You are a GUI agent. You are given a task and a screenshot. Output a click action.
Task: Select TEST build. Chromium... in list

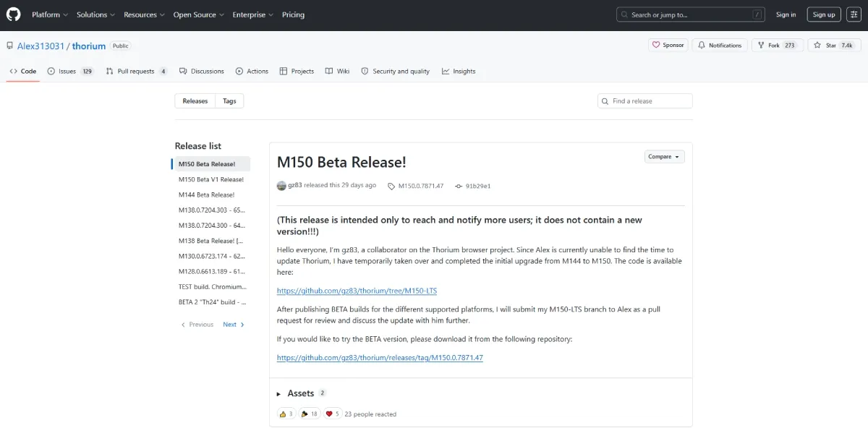coord(211,287)
